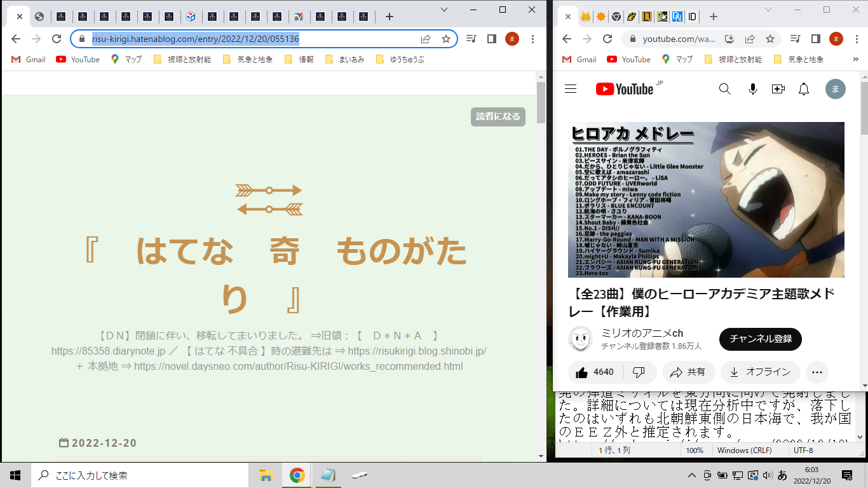The width and height of the screenshot is (868, 488).
Task: Switch to cube-icon tab in Hatena window
Action: coord(191,17)
